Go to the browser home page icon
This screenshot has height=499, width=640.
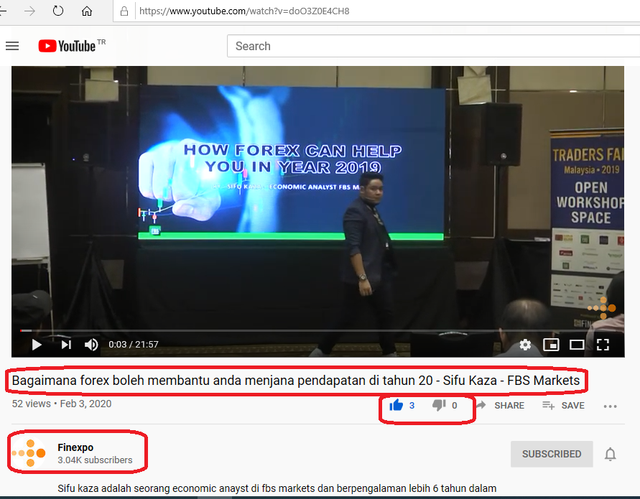pyautogui.click(x=87, y=11)
